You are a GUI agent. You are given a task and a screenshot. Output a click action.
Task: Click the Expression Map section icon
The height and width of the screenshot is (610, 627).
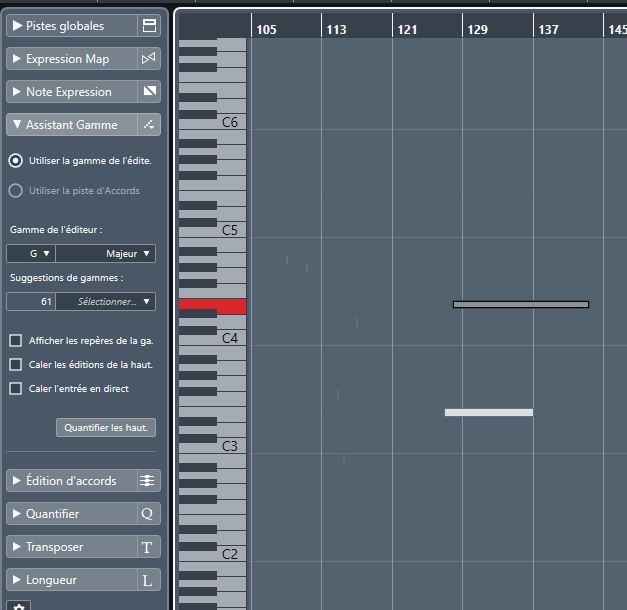(x=149, y=59)
